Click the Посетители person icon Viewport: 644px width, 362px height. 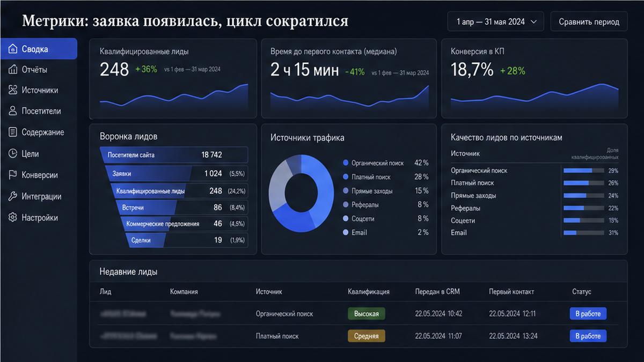(13, 111)
